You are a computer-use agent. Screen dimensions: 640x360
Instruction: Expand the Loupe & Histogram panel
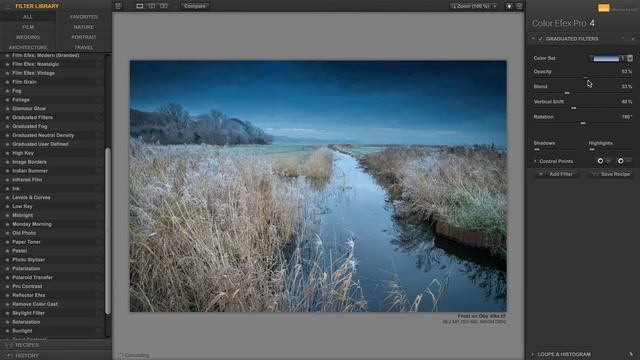pos(533,354)
